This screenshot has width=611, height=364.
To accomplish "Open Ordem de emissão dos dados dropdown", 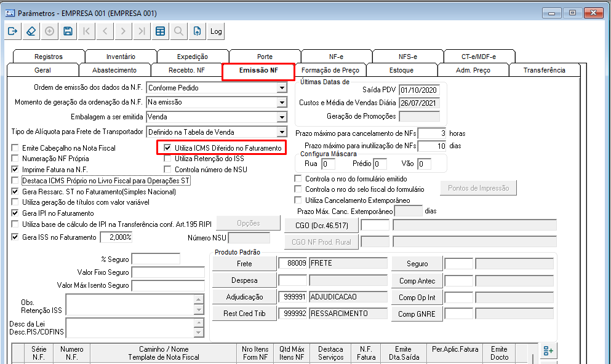I will pos(282,88).
